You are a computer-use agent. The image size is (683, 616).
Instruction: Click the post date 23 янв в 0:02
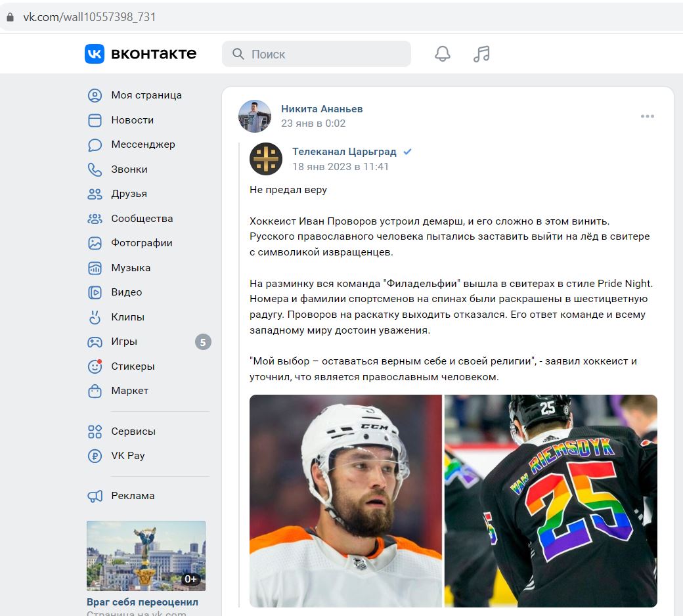pos(313,123)
